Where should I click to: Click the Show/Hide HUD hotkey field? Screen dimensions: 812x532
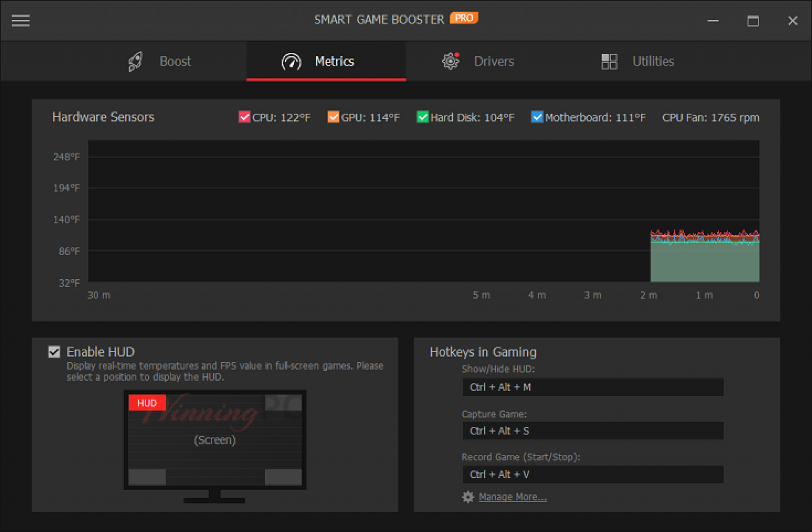click(593, 387)
